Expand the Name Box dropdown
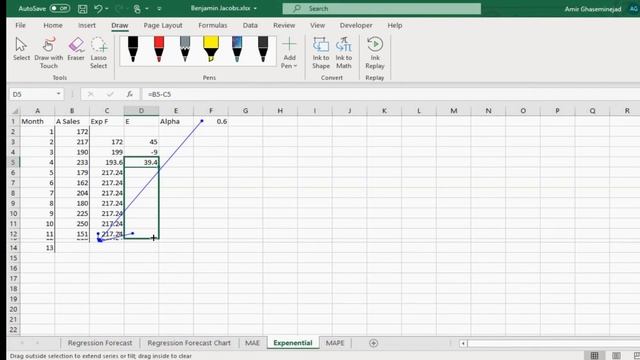Viewport: 640px width, 360px height. tap(58, 94)
